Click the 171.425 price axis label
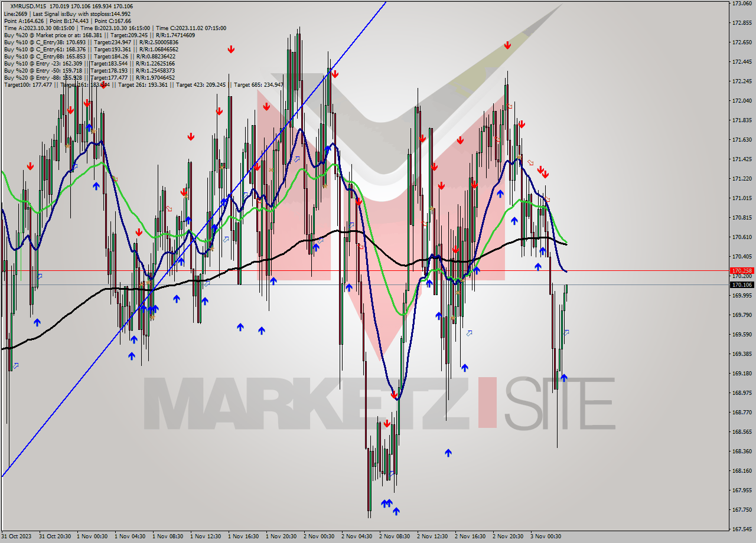The height and width of the screenshot is (543, 756). coord(742,159)
